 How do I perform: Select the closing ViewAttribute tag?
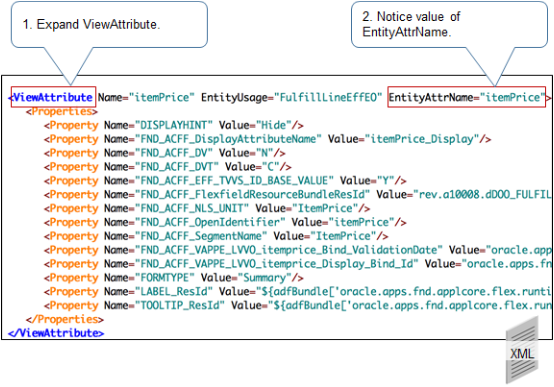click(x=56, y=333)
